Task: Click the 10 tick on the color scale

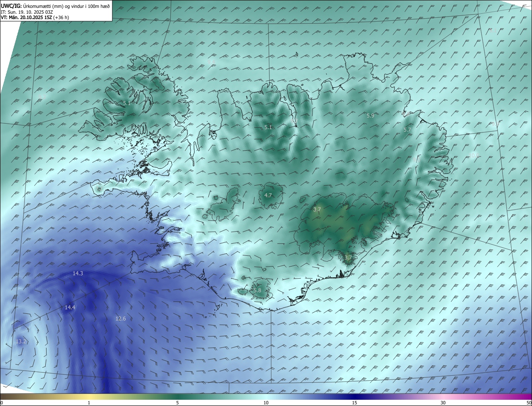Action: pyautogui.click(x=266, y=403)
